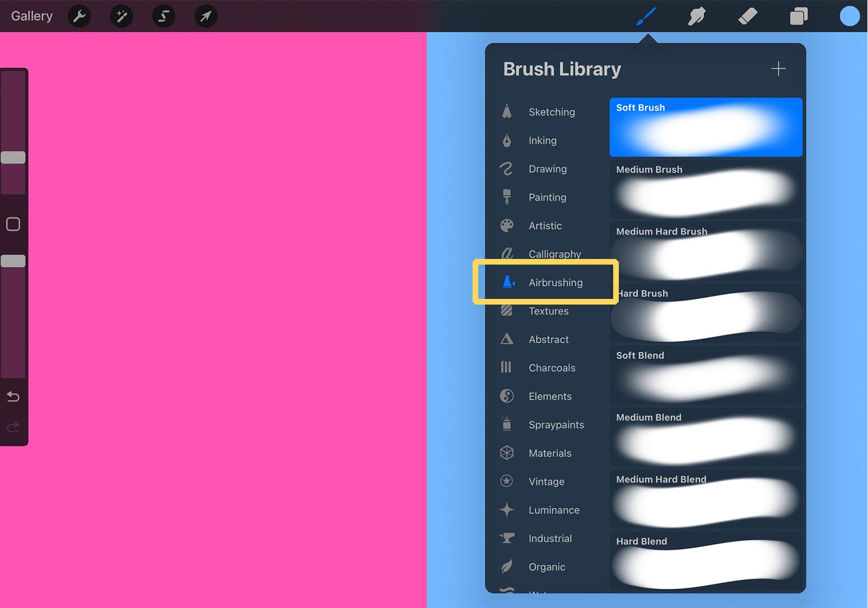Tap the square Modify button on sidebar
This screenshot has width=868, height=608.
13,224
